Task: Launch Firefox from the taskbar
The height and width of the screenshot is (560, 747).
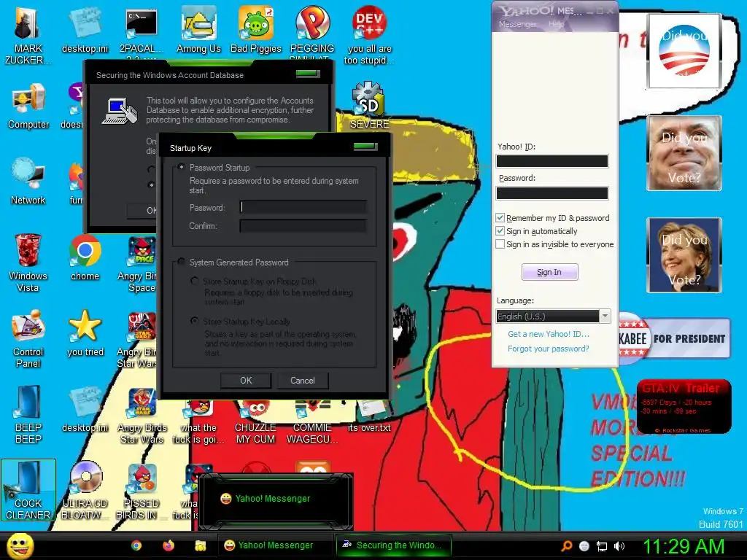Action: [x=169, y=545]
